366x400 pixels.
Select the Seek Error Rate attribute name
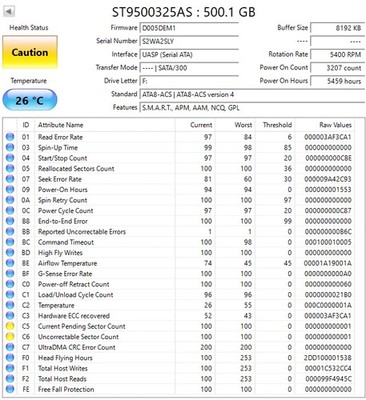click(x=60, y=179)
